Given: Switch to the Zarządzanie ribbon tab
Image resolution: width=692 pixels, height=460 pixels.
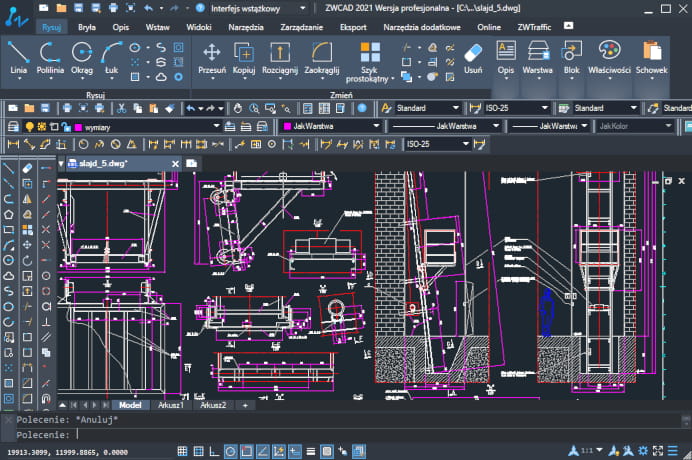Looking at the screenshot, I should tap(301, 27).
